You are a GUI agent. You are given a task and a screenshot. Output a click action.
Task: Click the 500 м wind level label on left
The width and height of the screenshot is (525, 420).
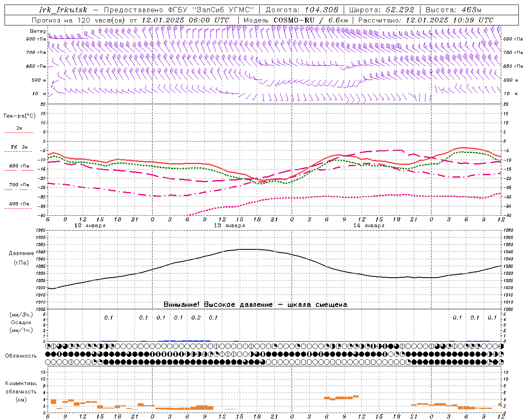click(39, 80)
